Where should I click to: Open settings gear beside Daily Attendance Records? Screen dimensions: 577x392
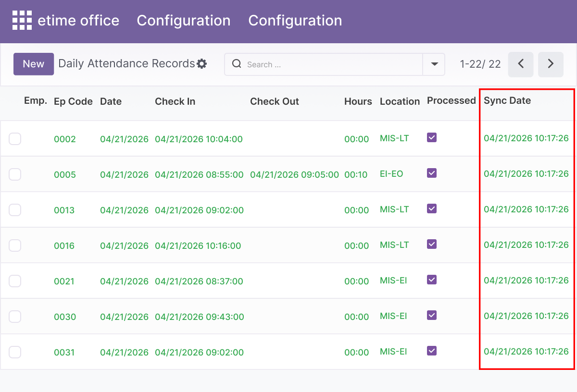pyautogui.click(x=202, y=64)
